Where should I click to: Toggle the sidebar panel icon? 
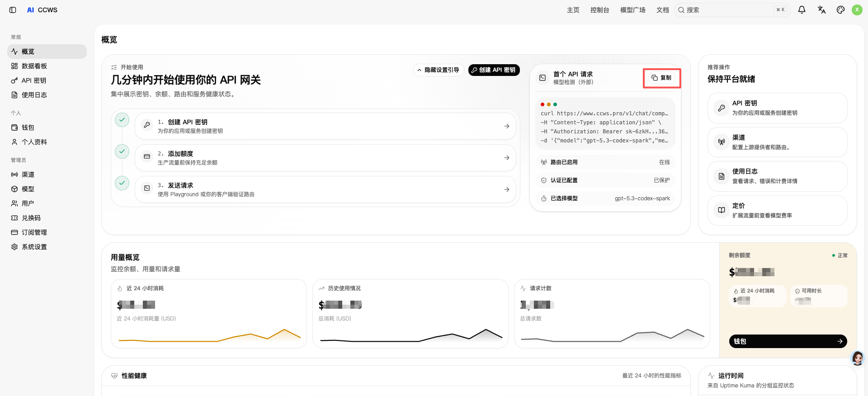coord(13,10)
